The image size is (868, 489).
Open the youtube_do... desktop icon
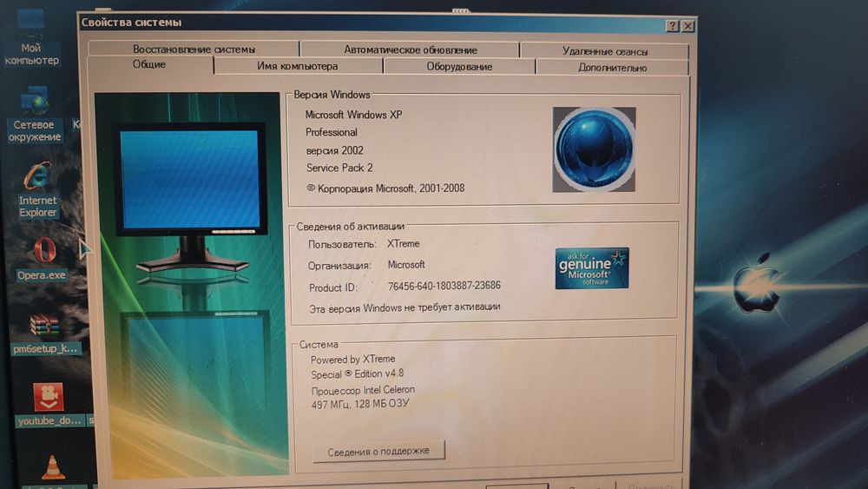pos(49,405)
